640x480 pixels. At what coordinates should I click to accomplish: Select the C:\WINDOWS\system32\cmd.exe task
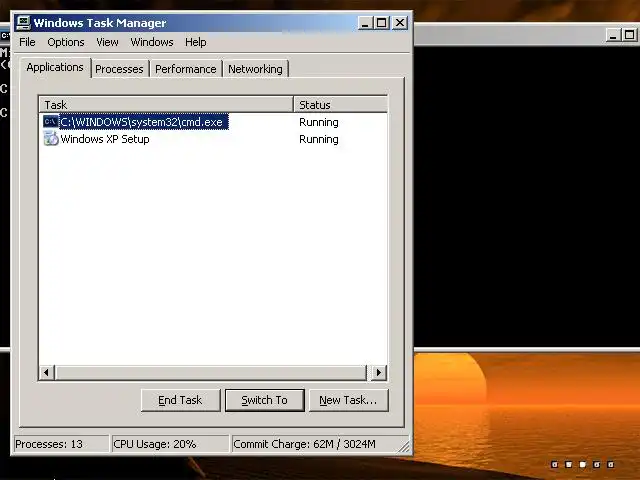(x=144, y=122)
